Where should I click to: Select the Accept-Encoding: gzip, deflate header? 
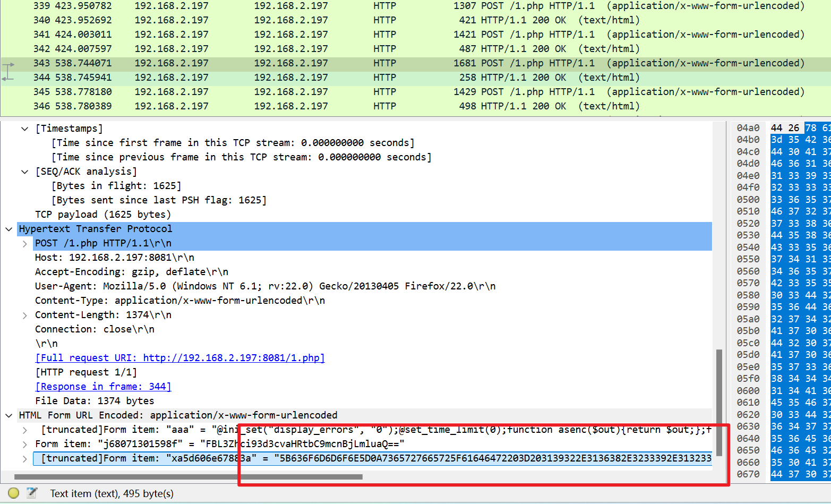pos(132,272)
